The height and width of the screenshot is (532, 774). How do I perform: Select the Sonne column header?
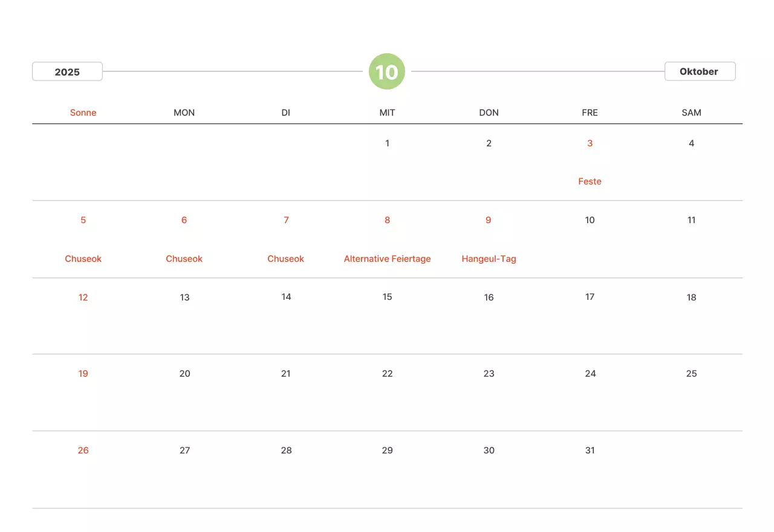[x=83, y=112]
